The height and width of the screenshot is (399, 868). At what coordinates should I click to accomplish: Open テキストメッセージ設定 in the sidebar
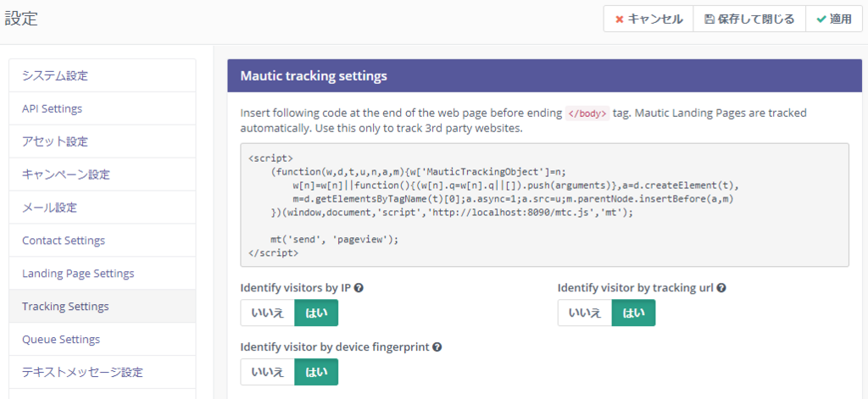click(x=103, y=372)
